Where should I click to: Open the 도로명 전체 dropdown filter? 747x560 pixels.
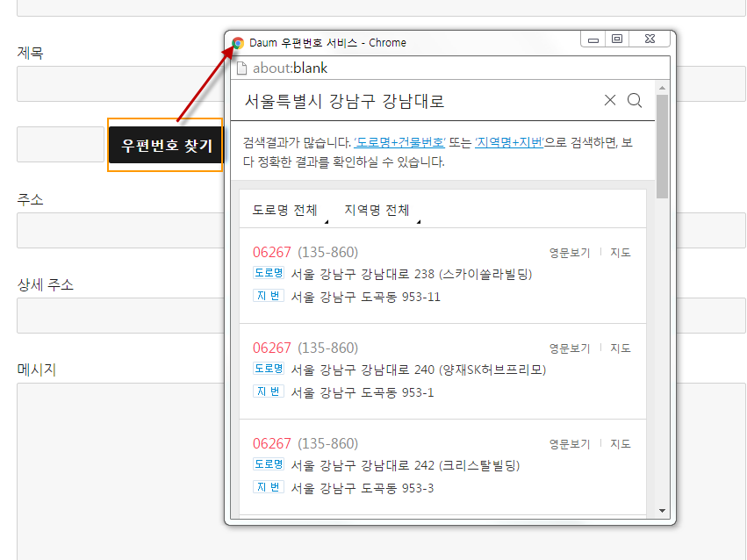(290, 211)
